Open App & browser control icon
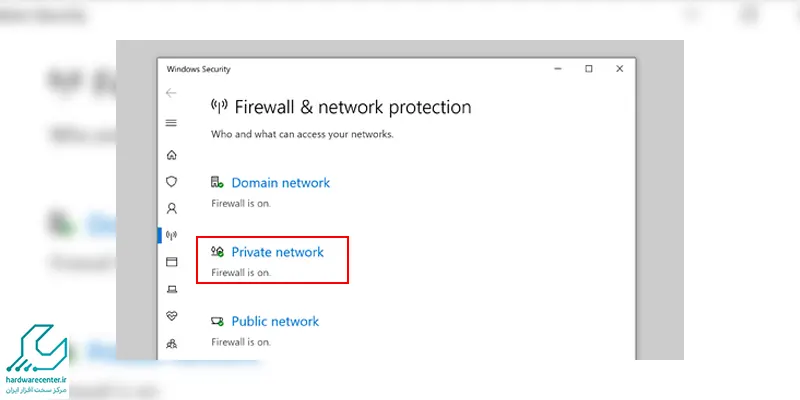Viewport: 800px width, 400px height. point(171,262)
